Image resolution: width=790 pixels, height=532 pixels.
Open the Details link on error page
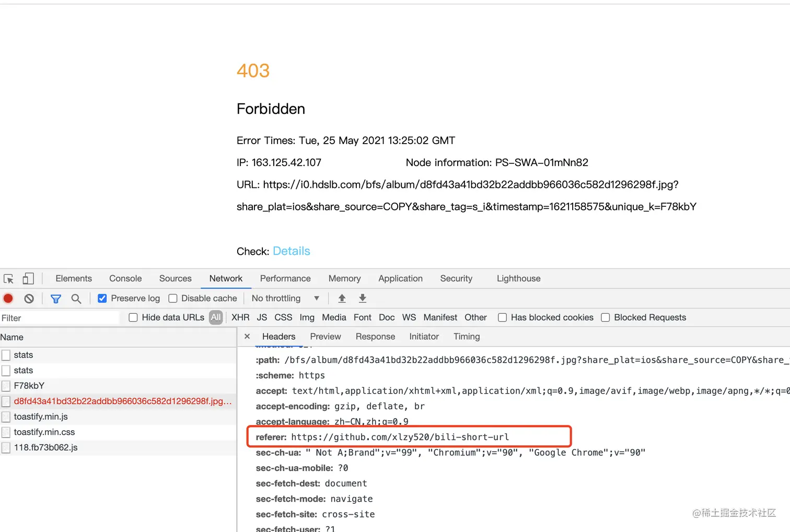[292, 251]
